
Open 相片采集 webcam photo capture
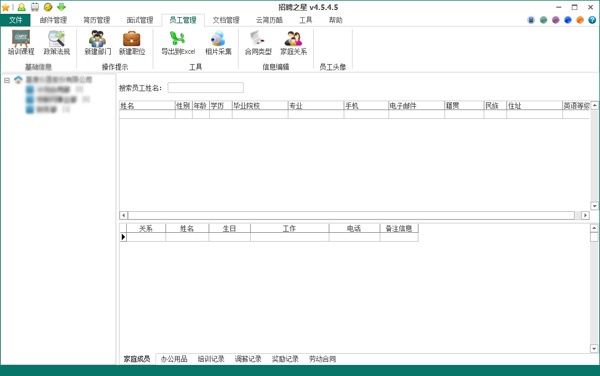(218, 43)
